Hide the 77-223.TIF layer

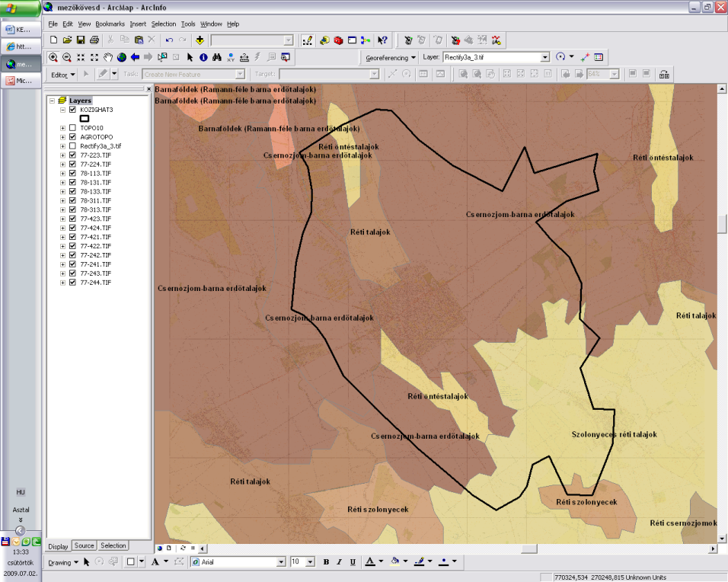click(x=72, y=155)
